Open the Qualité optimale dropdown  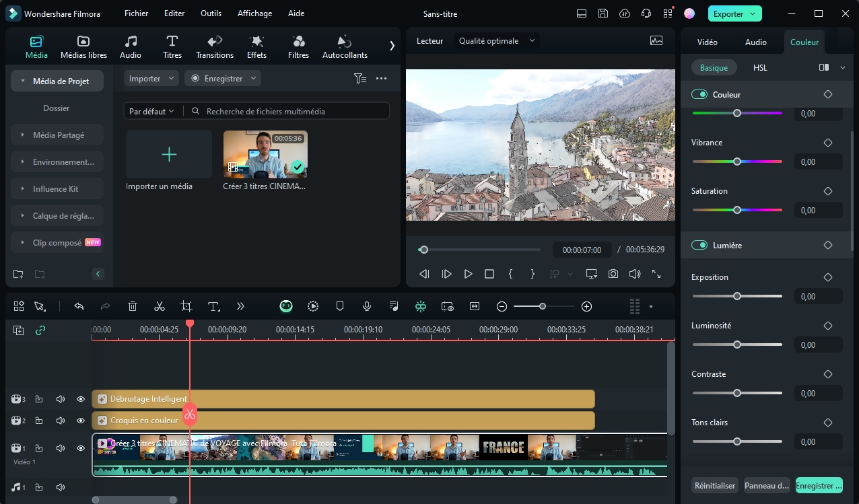click(x=497, y=40)
